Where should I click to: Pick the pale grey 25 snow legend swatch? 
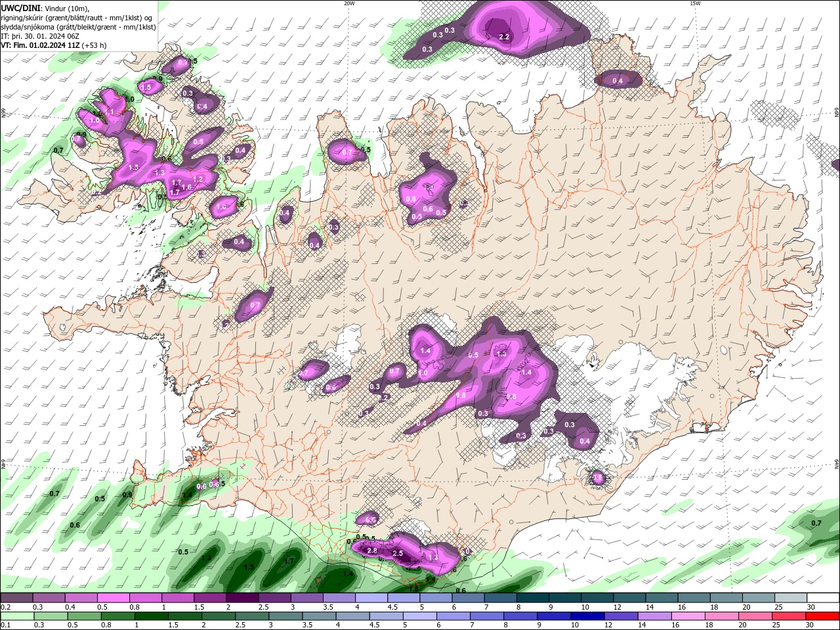point(791,598)
